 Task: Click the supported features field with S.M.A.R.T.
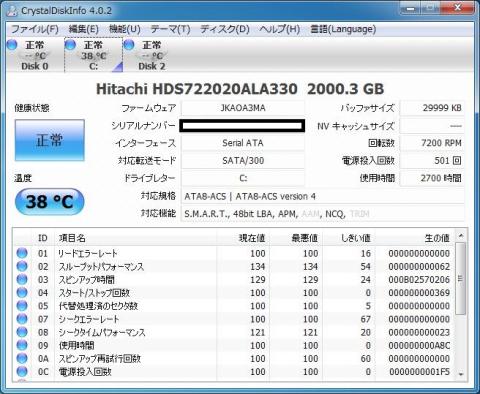323,214
